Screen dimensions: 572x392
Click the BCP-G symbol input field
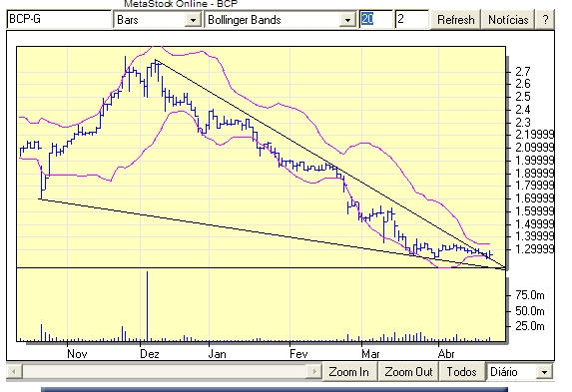point(59,19)
